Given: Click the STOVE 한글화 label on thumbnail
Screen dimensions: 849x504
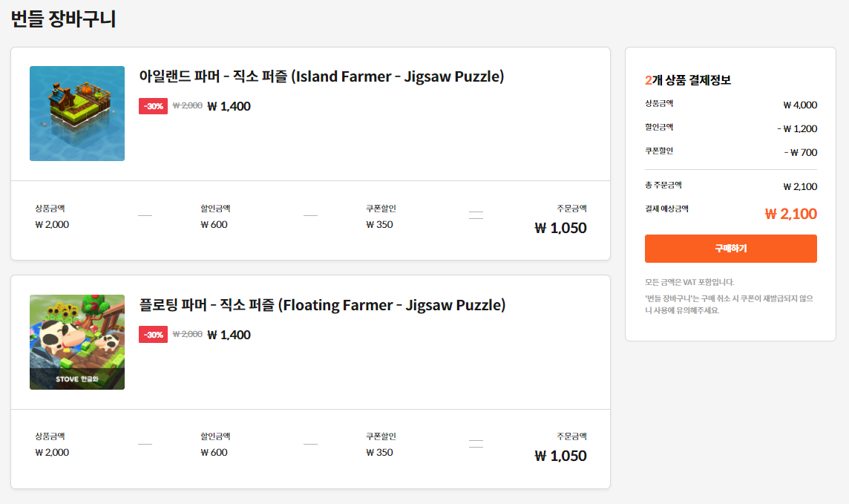Looking at the screenshot, I should [77, 379].
